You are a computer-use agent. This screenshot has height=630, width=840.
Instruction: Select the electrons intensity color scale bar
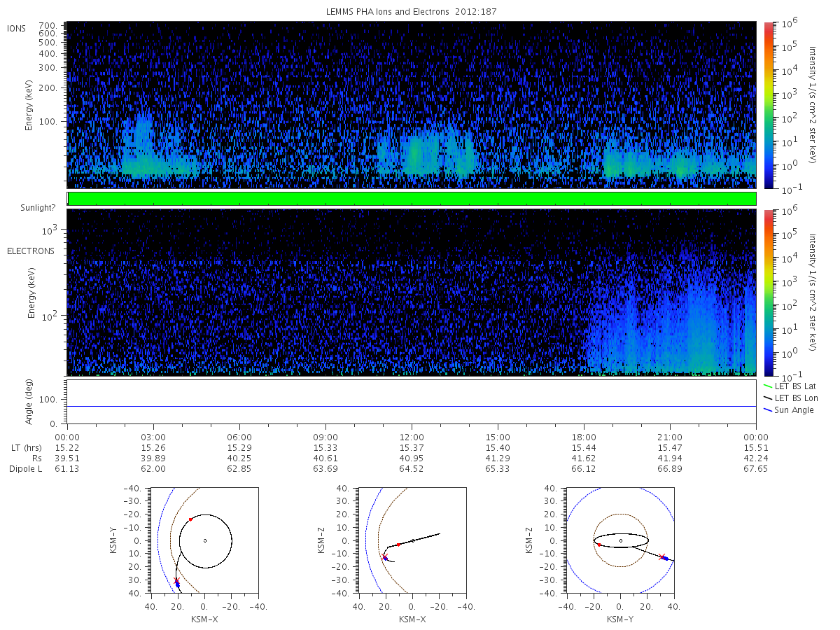pyautogui.click(x=768, y=292)
